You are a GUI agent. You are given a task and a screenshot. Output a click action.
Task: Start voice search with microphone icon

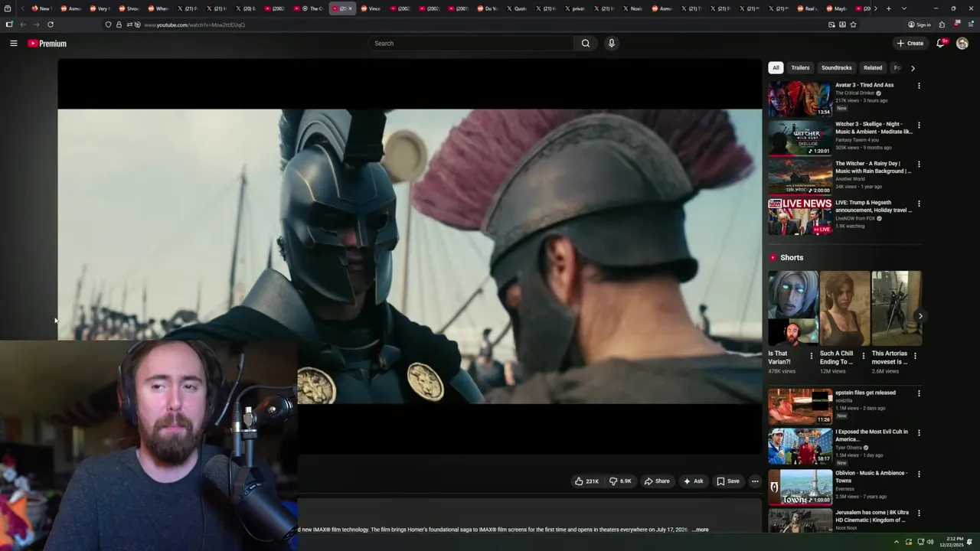pos(611,44)
